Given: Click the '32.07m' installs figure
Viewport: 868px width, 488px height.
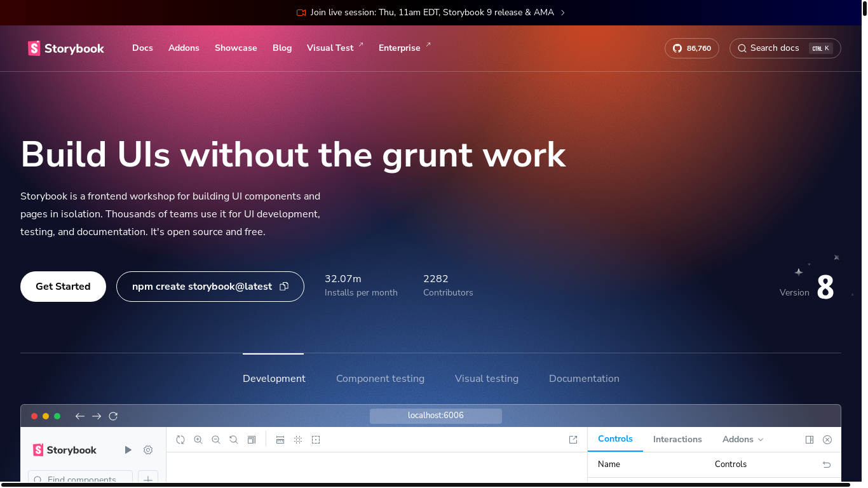Looking at the screenshot, I should tap(343, 279).
